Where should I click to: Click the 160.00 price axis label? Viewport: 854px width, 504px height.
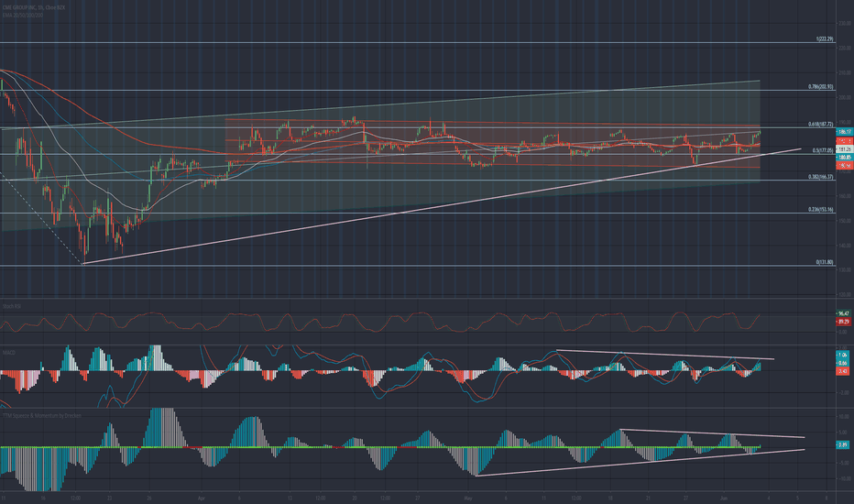845,196
